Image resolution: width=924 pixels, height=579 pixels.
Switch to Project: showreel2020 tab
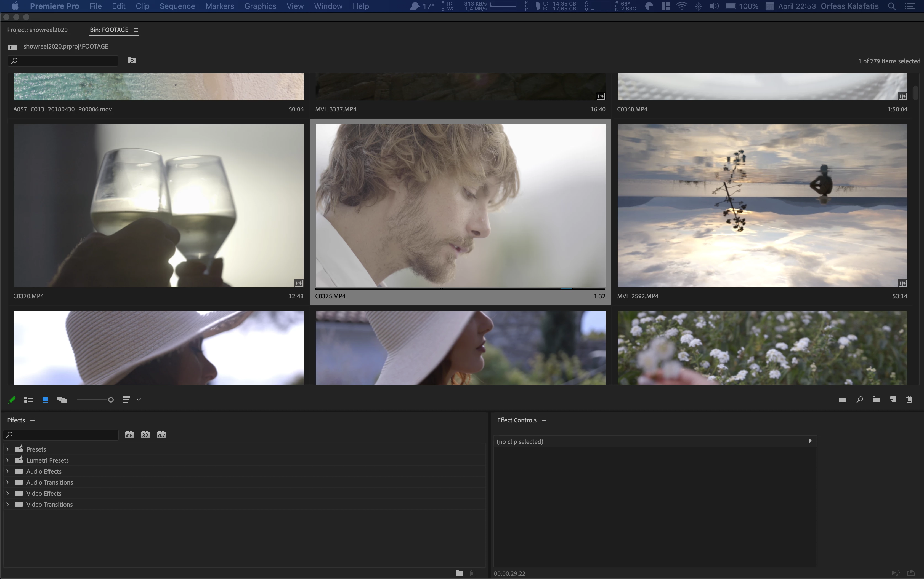point(37,30)
